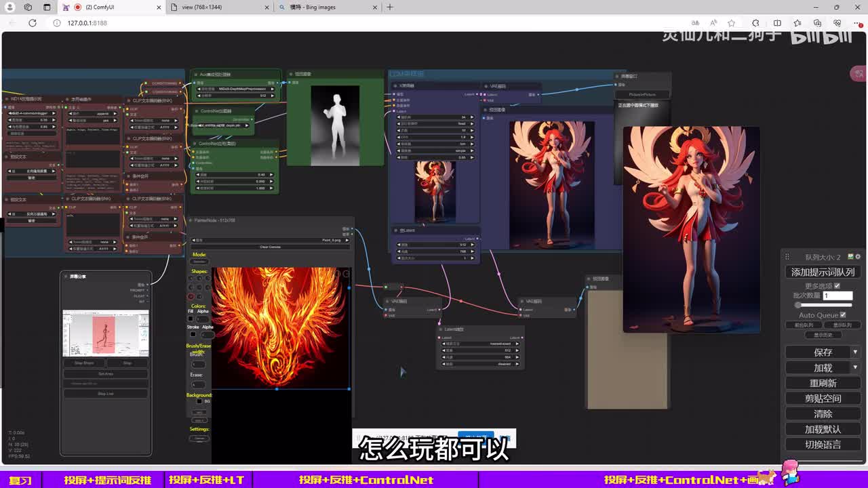Expand the 加载 dropdown arrow
Image resolution: width=868 pixels, height=488 pixels.
click(x=855, y=367)
